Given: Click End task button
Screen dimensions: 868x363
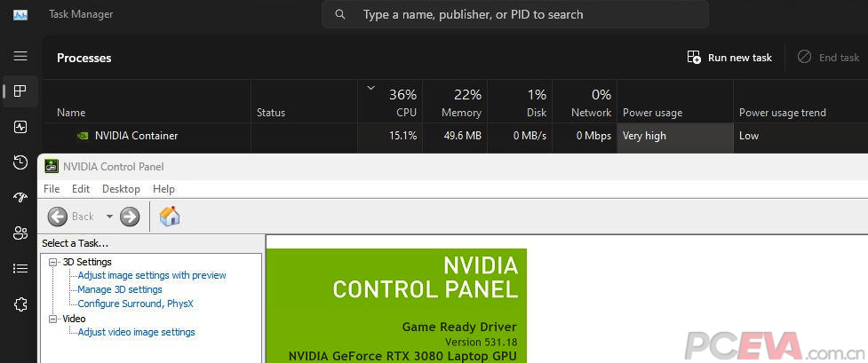Looking at the screenshot, I should point(829,58).
